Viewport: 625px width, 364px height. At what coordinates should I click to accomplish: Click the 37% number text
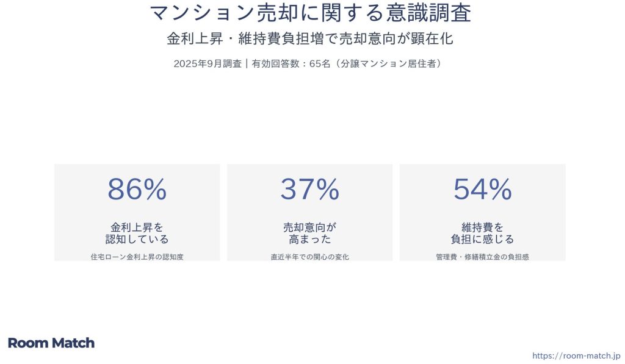coord(309,189)
